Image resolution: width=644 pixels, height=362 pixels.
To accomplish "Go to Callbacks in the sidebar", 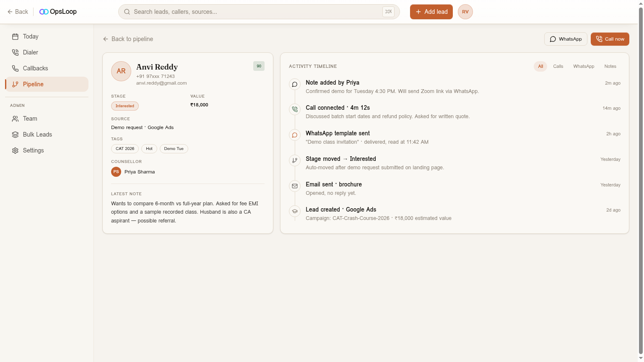I will tap(47, 68).
